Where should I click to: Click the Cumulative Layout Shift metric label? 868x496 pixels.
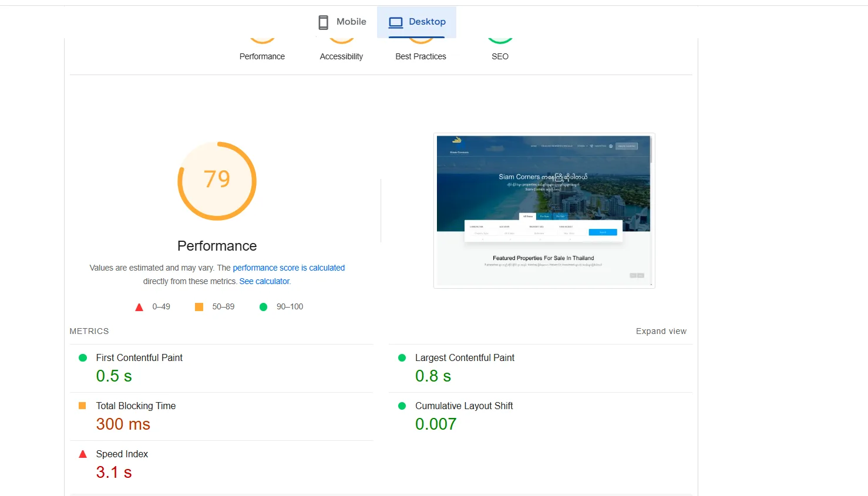tap(464, 406)
